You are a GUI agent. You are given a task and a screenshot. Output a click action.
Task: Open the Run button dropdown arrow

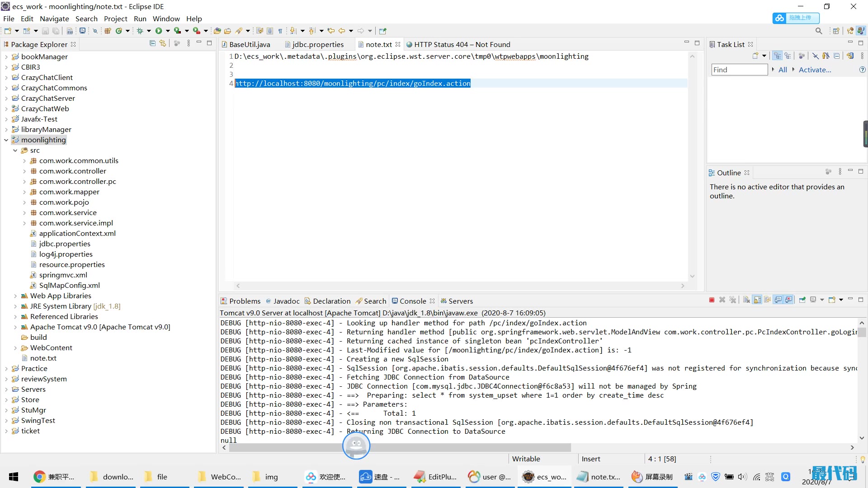click(x=168, y=31)
